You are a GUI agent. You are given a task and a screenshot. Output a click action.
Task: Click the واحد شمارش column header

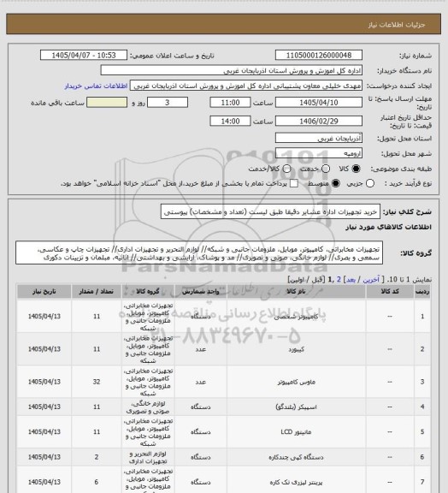(x=200, y=292)
